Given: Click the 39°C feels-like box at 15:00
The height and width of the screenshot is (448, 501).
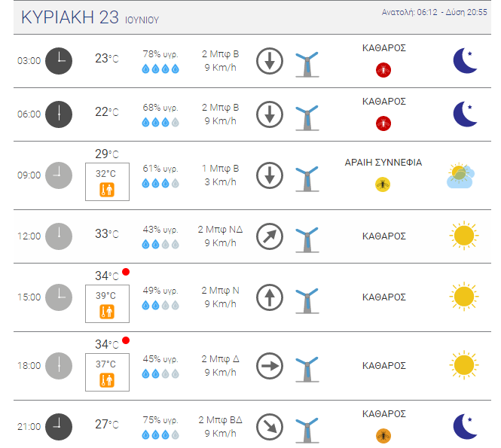Looking at the screenshot, I should coord(107,303).
